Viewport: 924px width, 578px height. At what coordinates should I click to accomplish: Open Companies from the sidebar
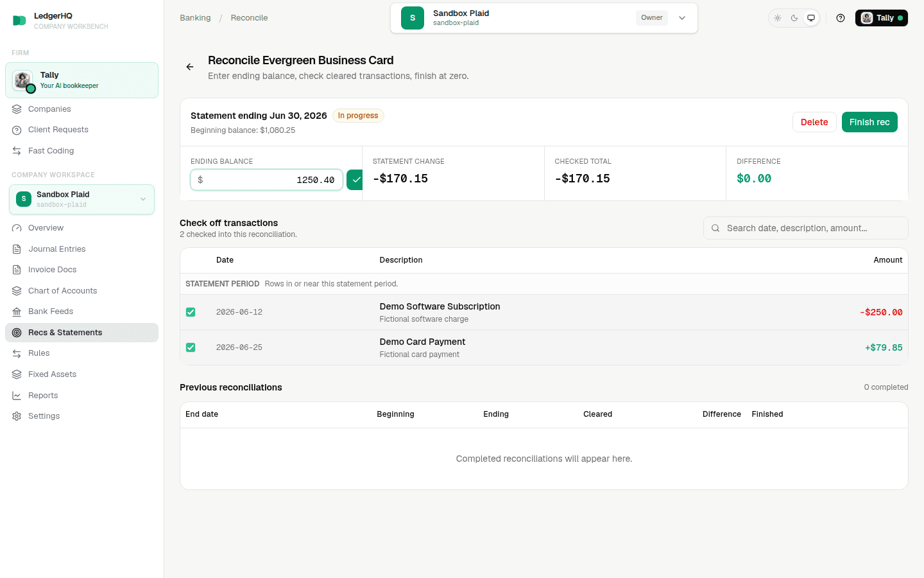coord(81,109)
